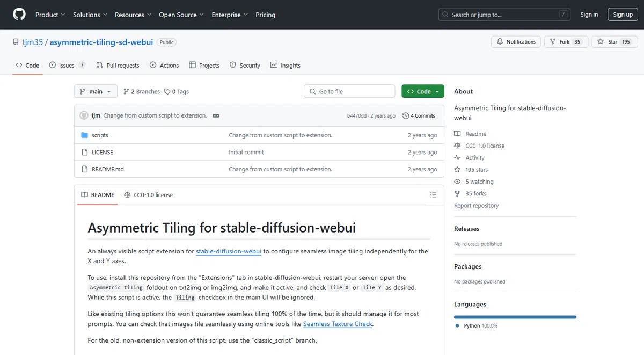Fork the repository
This screenshot has height=355, width=644.
pyautogui.click(x=566, y=42)
